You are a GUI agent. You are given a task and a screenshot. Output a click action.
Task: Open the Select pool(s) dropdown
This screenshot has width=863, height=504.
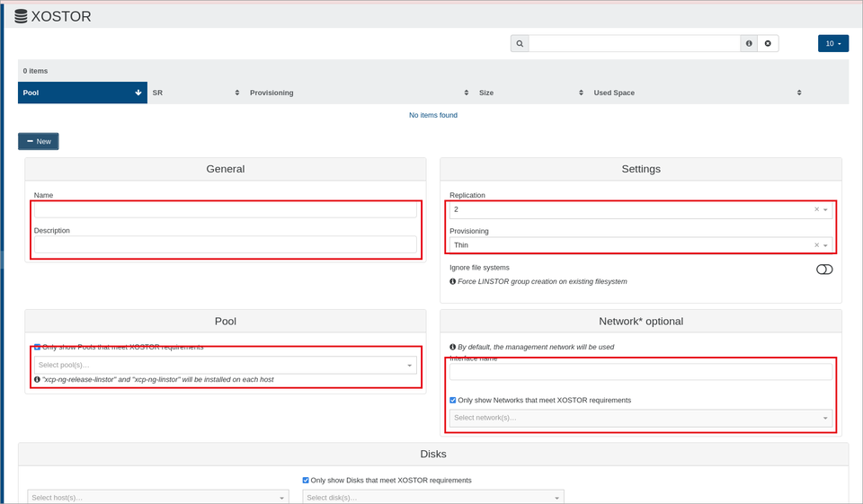[x=225, y=366]
